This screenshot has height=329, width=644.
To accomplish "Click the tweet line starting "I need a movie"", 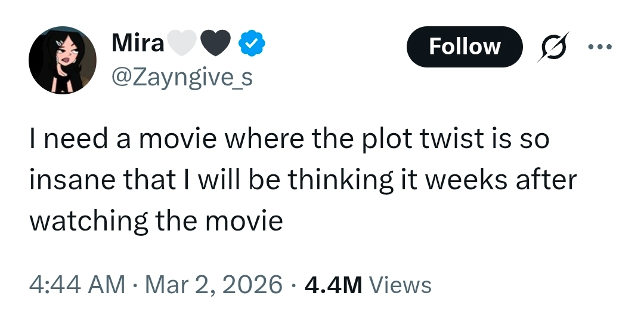I will [289, 140].
